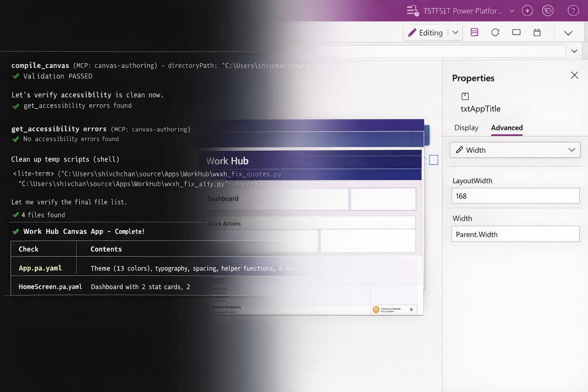Select the calendar icon in the toolbar
The width and height of the screenshot is (588, 392).
click(537, 33)
